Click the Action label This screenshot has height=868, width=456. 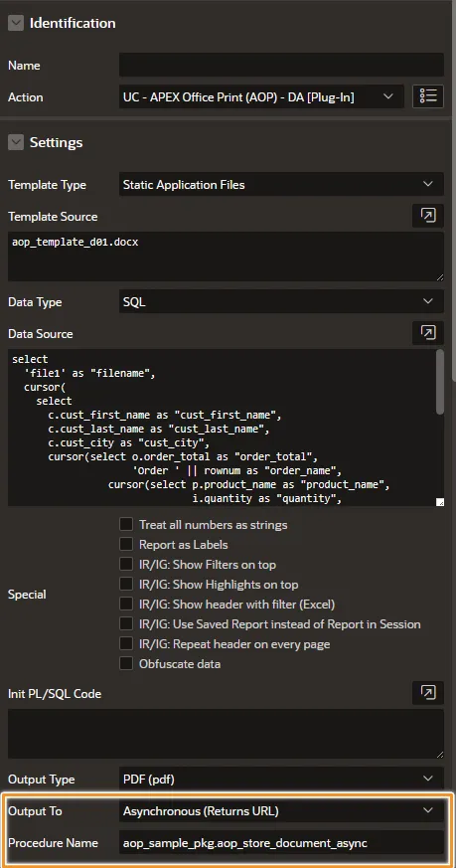coord(26,97)
